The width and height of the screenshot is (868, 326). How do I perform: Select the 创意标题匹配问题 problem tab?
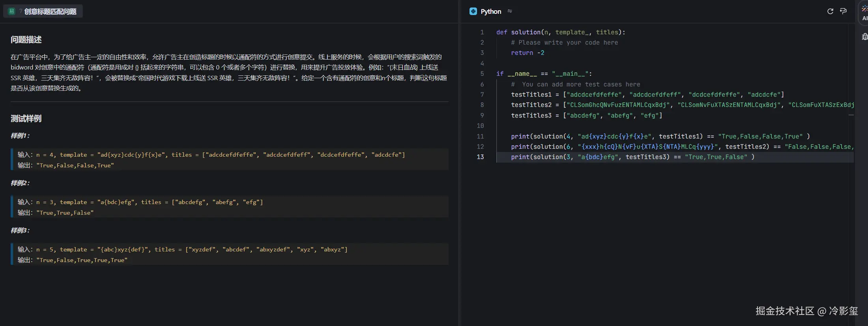pyautogui.click(x=43, y=11)
